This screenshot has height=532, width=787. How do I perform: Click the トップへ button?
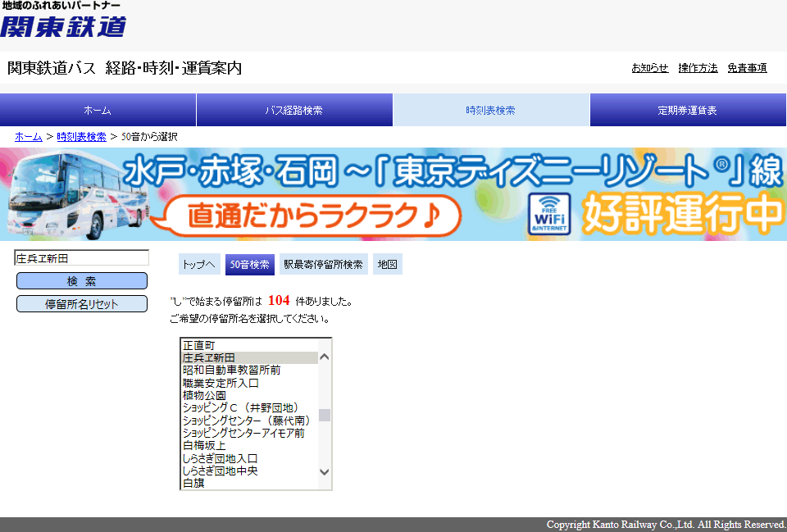pos(199,265)
